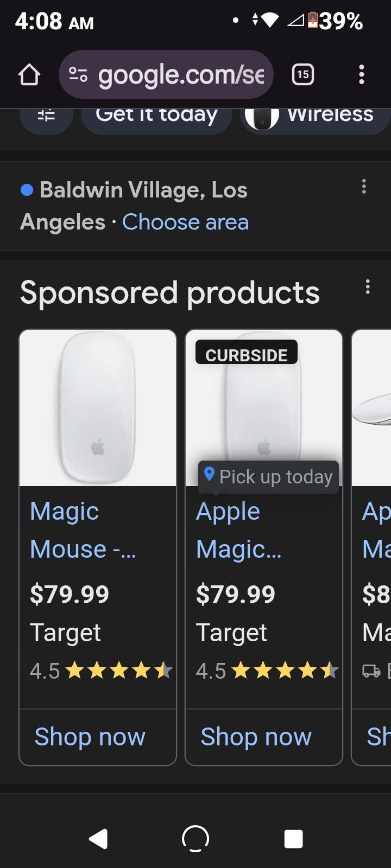391x868 pixels.
Task: Click Choose area to change location
Action: pyautogui.click(x=186, y=222)
